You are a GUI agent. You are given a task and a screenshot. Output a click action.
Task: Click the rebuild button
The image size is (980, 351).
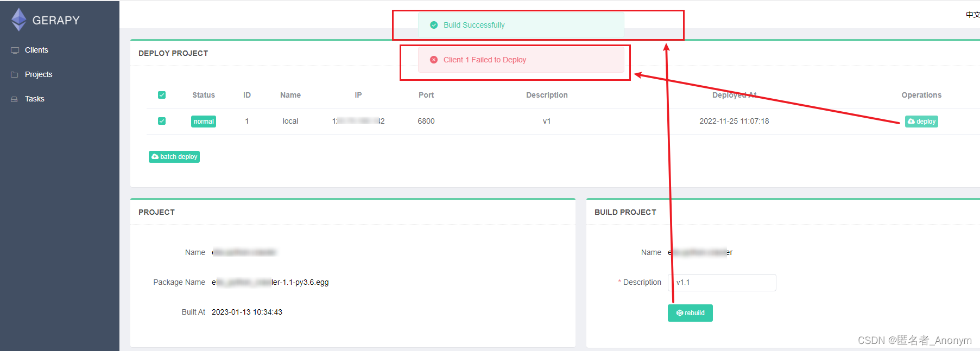[x=690, y=313]
